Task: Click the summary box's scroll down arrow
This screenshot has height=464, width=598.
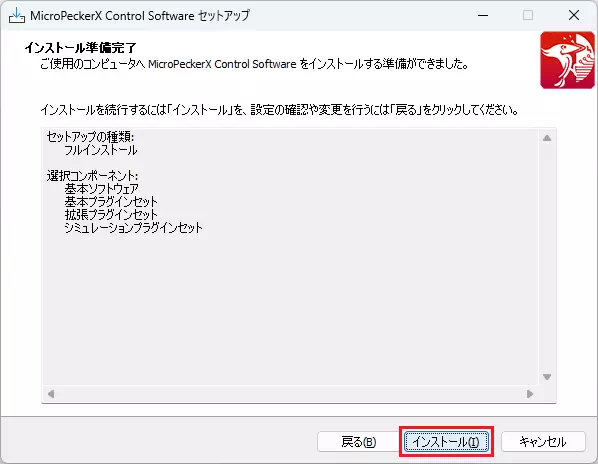Action: click(547, 377)
